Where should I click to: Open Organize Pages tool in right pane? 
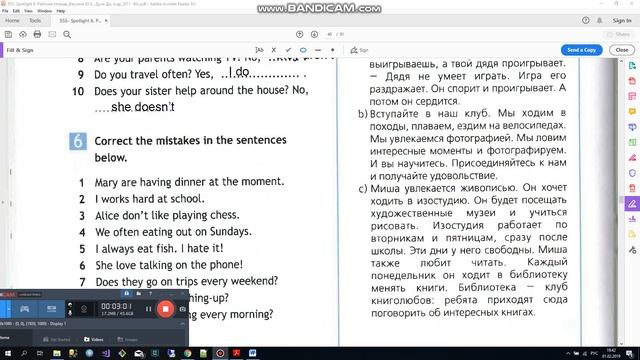[x=632, y=142]
